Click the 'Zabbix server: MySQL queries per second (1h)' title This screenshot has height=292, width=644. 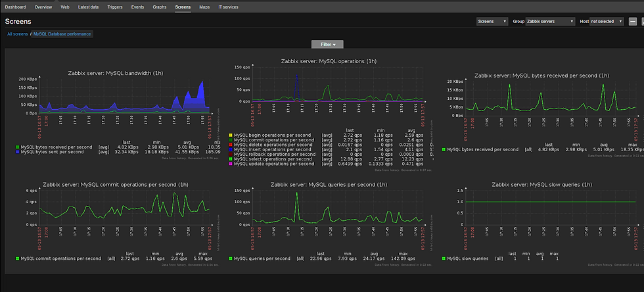329,185
